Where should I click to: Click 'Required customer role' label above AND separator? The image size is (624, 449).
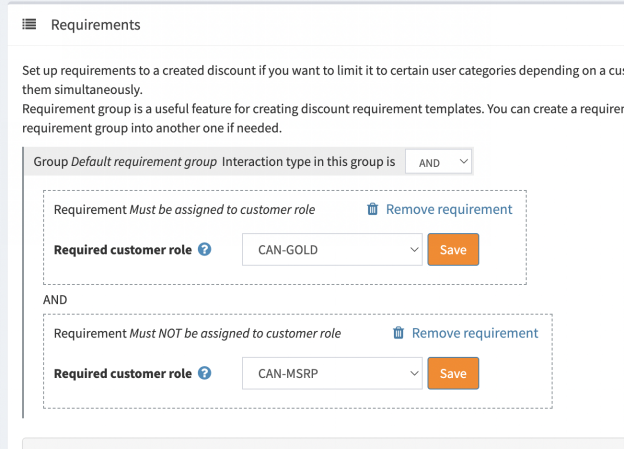122,249
